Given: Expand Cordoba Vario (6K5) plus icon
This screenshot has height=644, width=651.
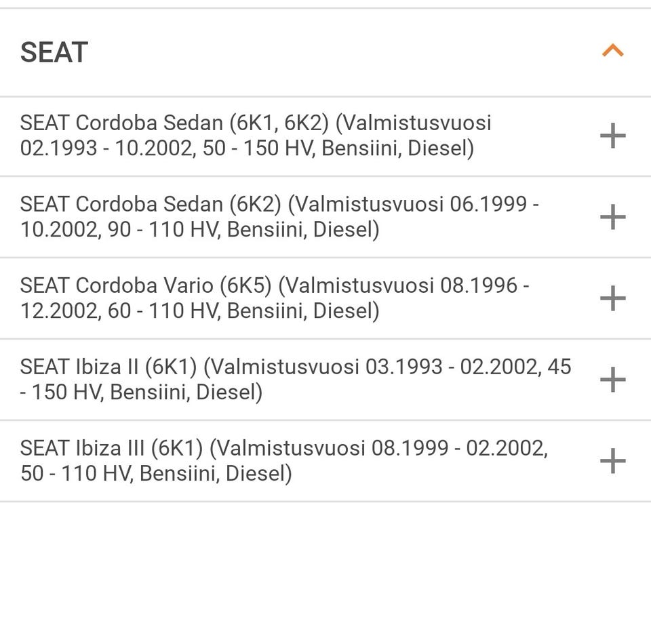Looking at the screenshot, I should (612, 298).
